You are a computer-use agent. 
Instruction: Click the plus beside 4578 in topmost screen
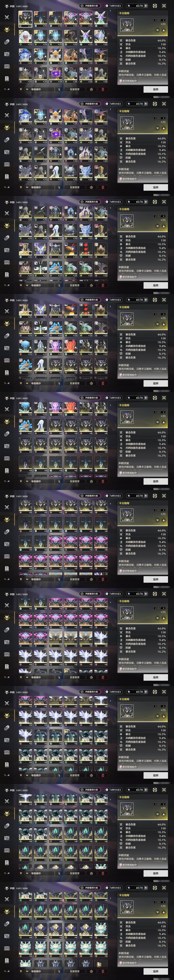pyautogui.click(x=145, y=6)
